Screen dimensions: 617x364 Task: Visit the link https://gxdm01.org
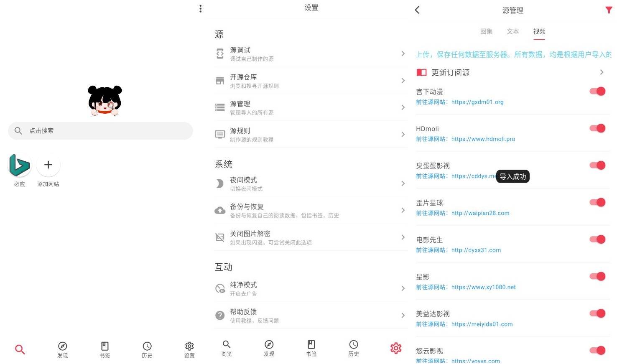[x=478, y=102]
